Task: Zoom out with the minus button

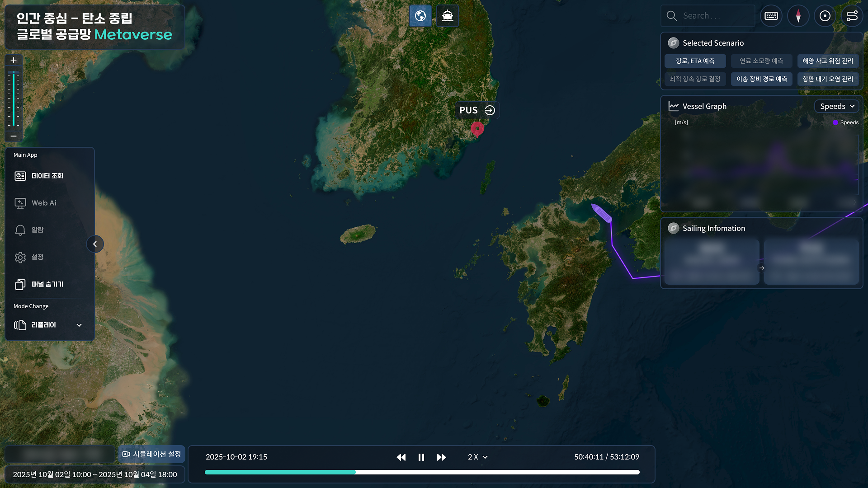Action: (14, 136)
